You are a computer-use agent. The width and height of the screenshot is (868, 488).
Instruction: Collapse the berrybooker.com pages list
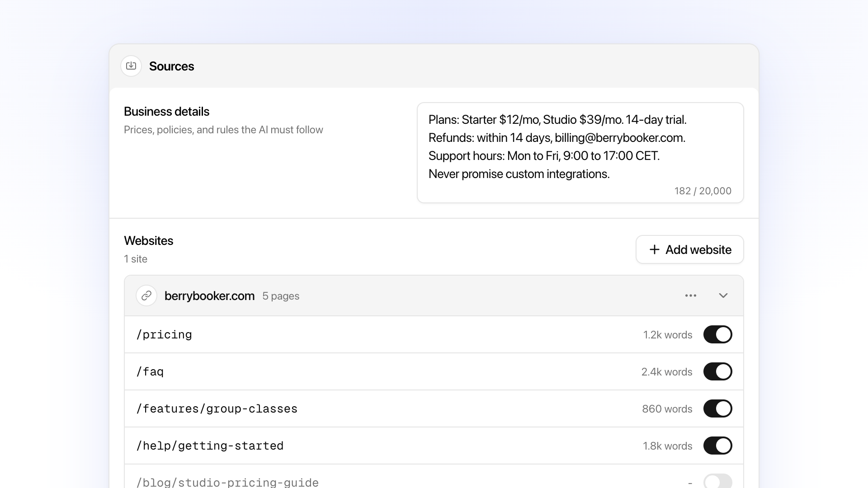(723, 296)
